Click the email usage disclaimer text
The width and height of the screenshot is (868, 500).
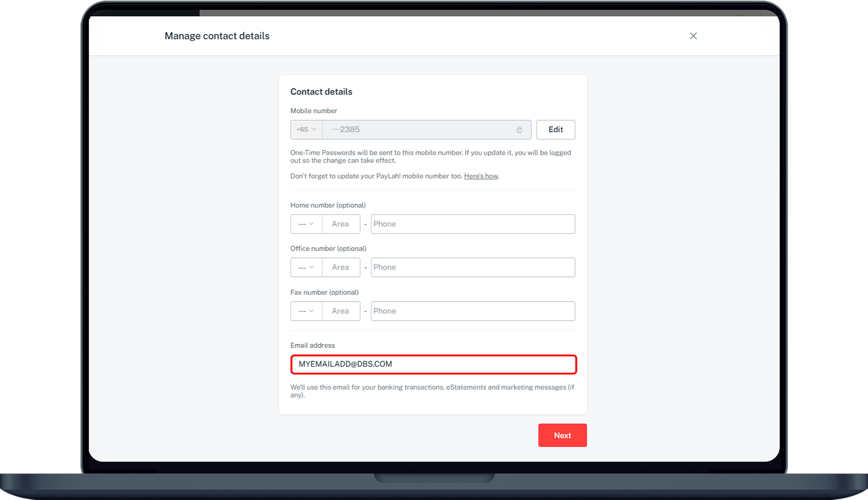coord(432,391)
